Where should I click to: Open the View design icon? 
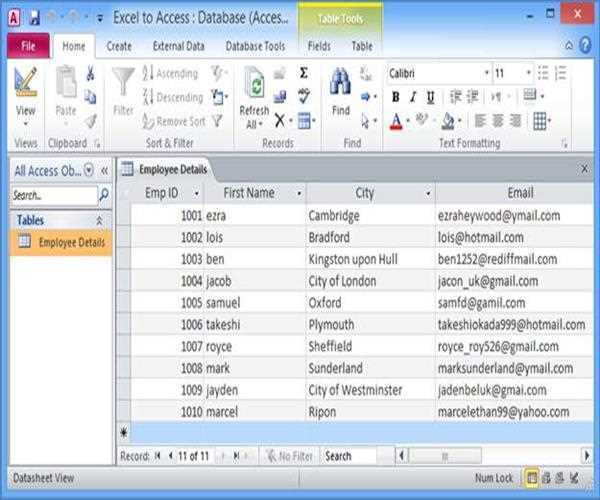pos(26,83)
